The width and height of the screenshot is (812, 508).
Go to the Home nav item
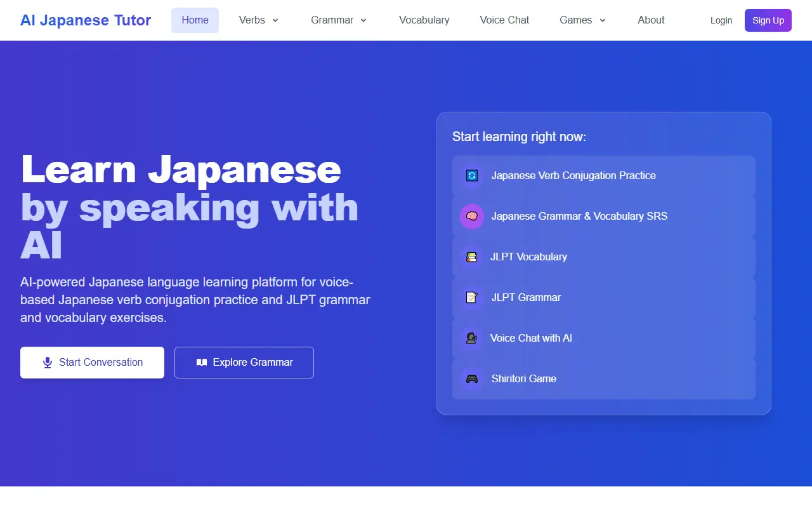pyautogui.click(x=195, y=20)
